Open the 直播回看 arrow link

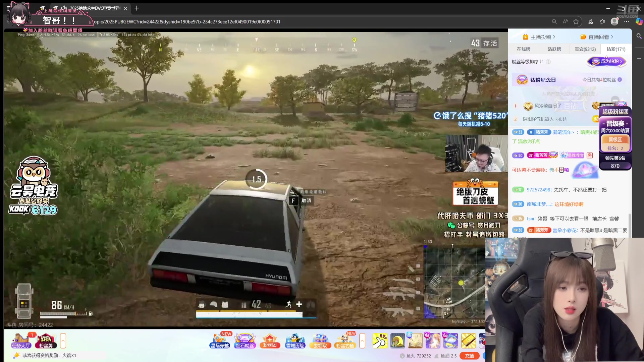[x=597, y=37]
